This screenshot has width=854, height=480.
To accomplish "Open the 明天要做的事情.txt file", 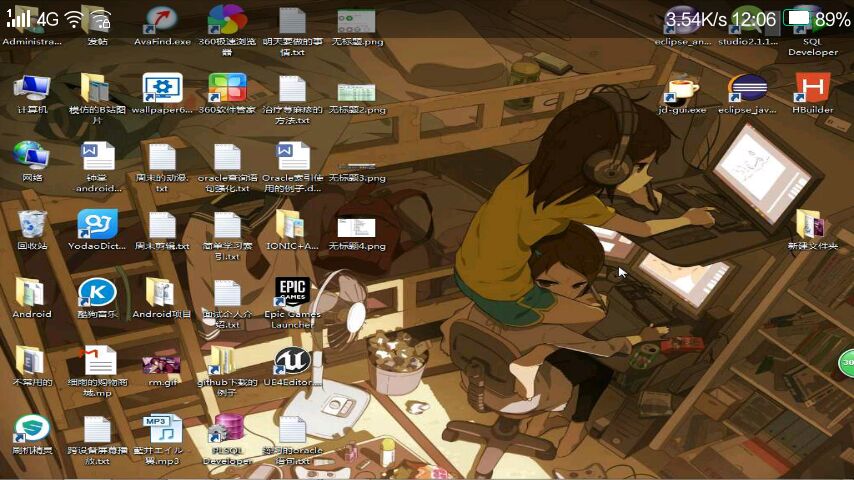I will [292, 30].
